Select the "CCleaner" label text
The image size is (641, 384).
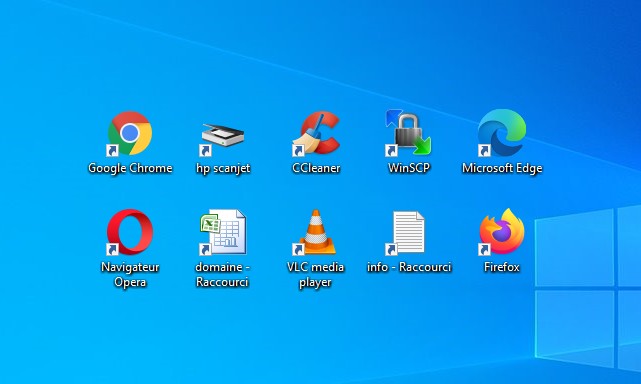pos(316,168)
